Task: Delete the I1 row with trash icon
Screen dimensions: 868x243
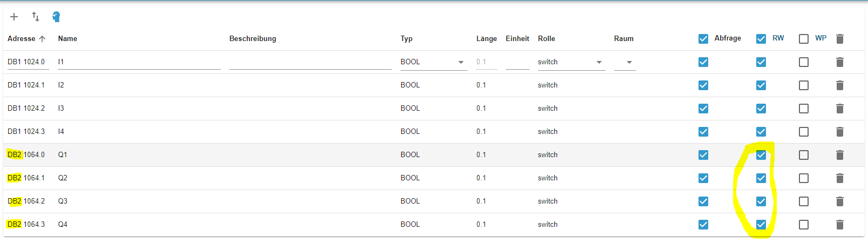Action: [x=839, y=62]
